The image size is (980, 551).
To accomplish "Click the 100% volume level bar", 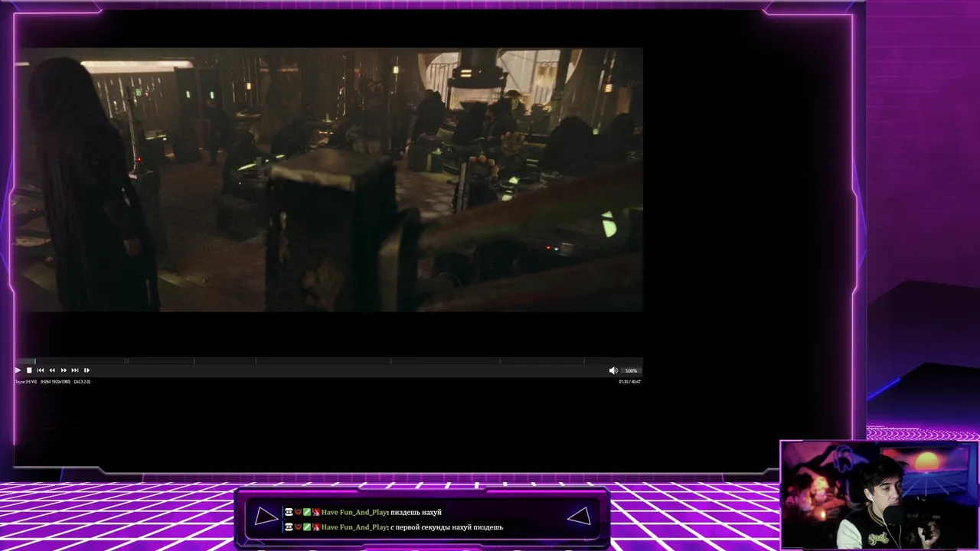I will click(631, 370).
